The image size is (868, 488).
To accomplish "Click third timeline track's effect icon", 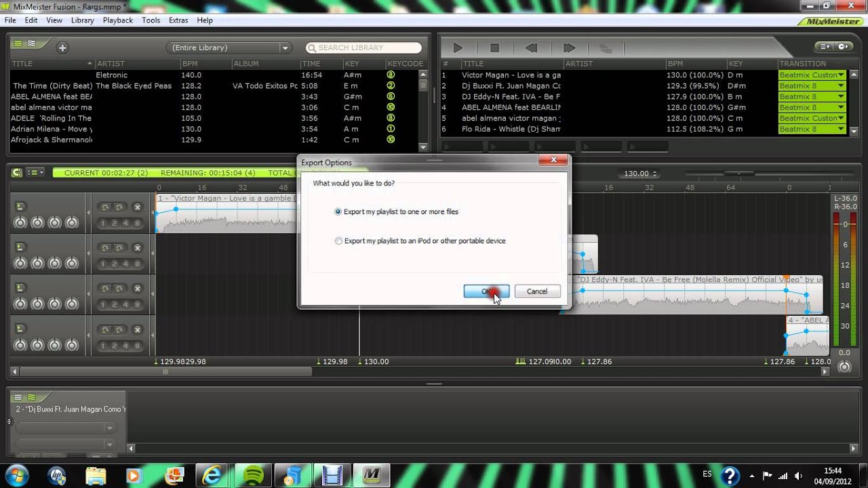I will (x=20, y=287).
